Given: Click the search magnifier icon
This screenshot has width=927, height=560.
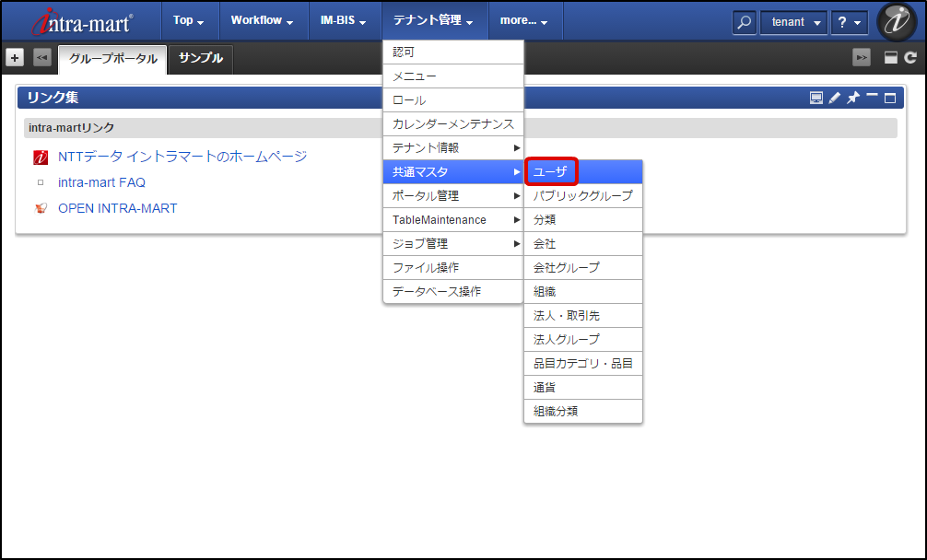Looking at the screenshot, I should tap(745, 21).
